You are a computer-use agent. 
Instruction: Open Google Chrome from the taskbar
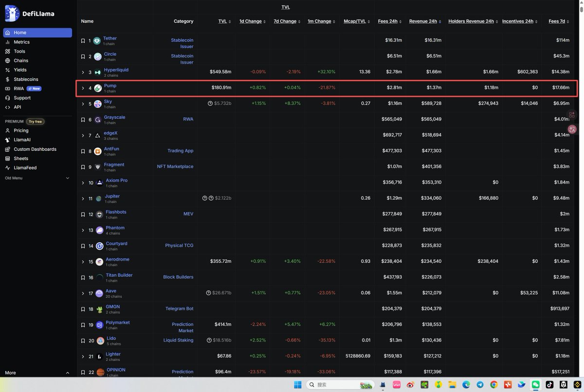click(493, 385)
